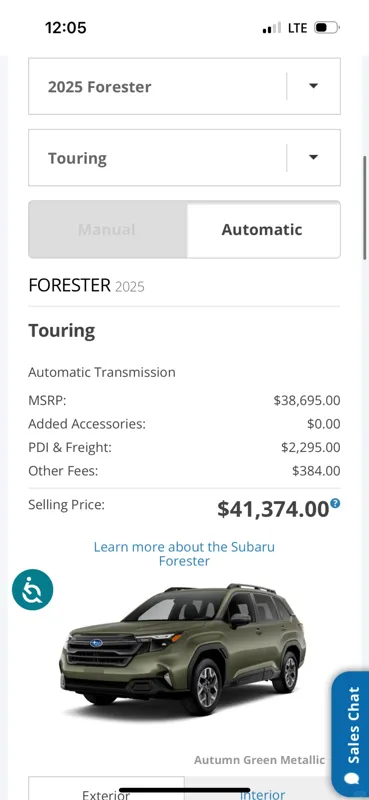Image resolution: width=369 pixels, height=800 pixels.
Task: Click the selling price help question icon
Action: tap(335, 504)
